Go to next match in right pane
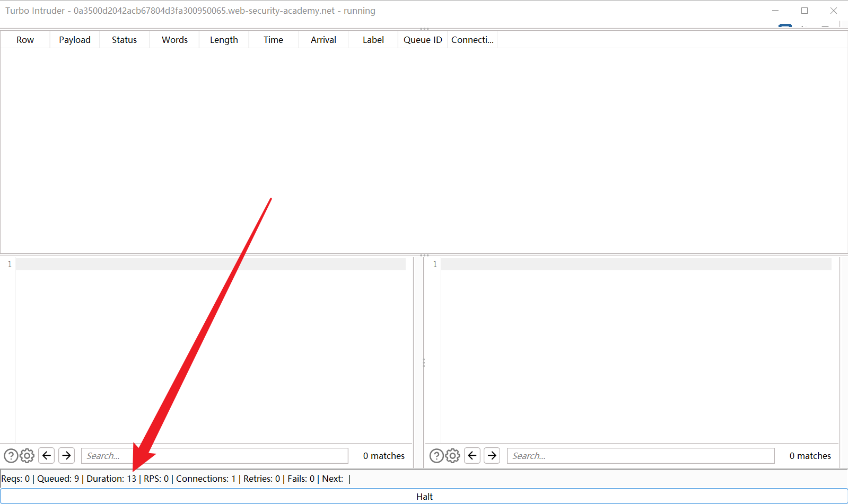Viewport: 848px width, 504px height. coord(492,456)
